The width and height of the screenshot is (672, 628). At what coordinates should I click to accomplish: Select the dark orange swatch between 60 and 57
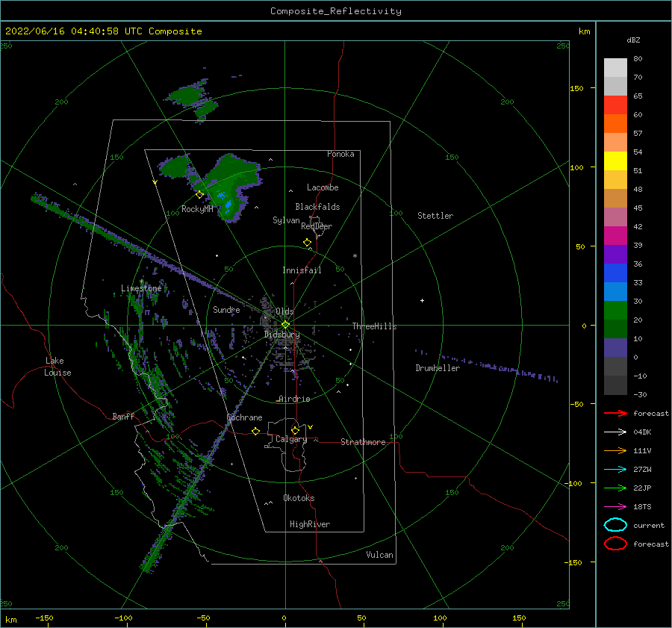615,124
